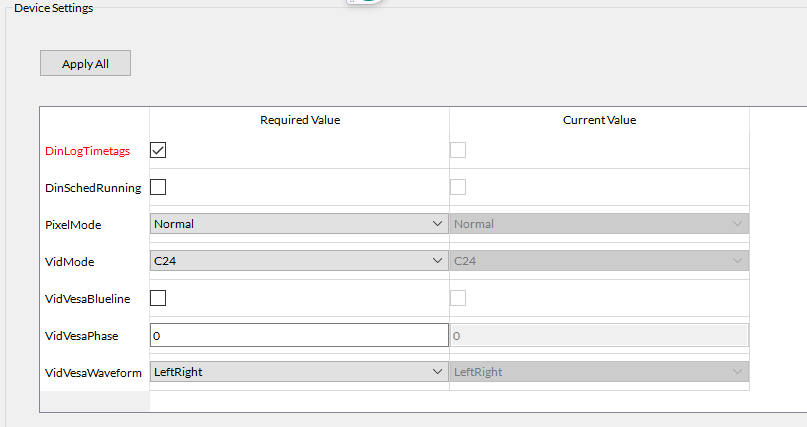Select the VidMode row label
This screenshot has height=427, width=807.
pos(70,262)
